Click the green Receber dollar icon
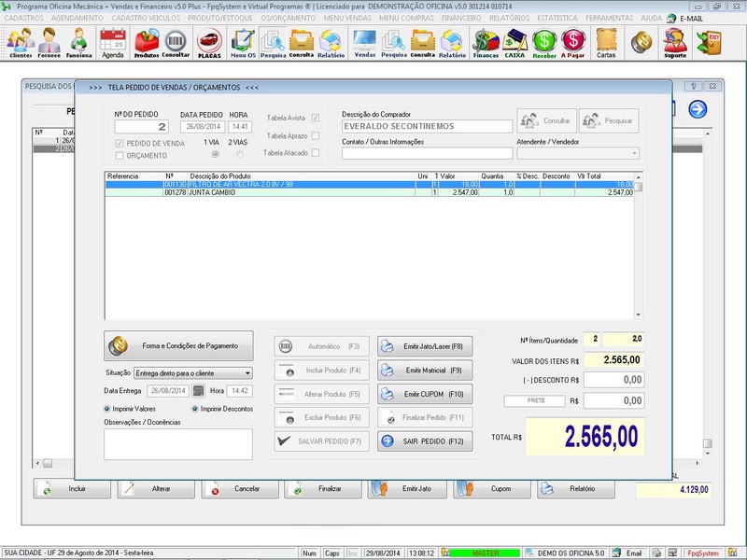Image resolution: width=747 pixels, height=560 pixels. click(x=544, y=43)
